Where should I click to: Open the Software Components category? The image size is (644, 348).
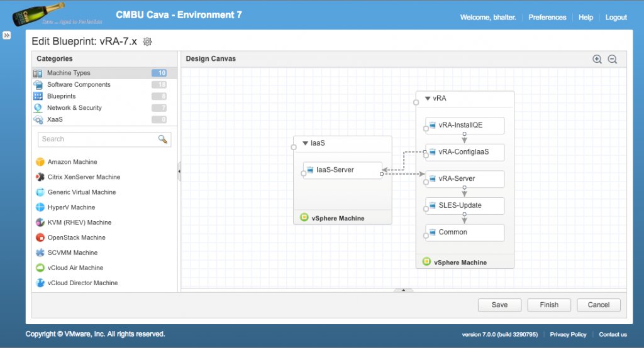104,85
